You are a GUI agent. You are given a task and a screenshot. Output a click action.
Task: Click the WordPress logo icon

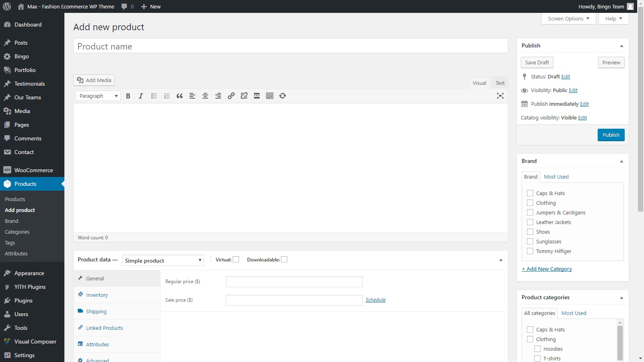pyautogui.click(x=7, y=6)
